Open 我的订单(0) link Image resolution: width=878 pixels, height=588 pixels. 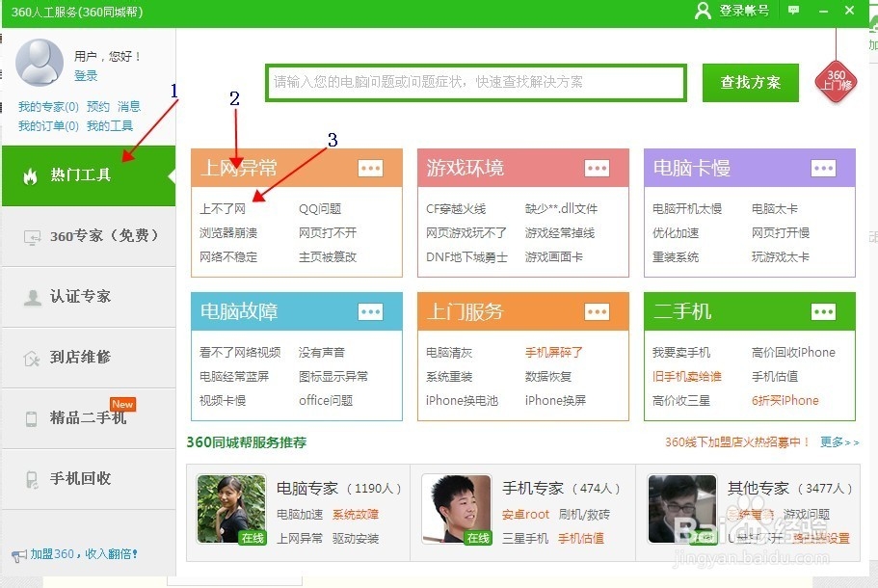[48, 126]
